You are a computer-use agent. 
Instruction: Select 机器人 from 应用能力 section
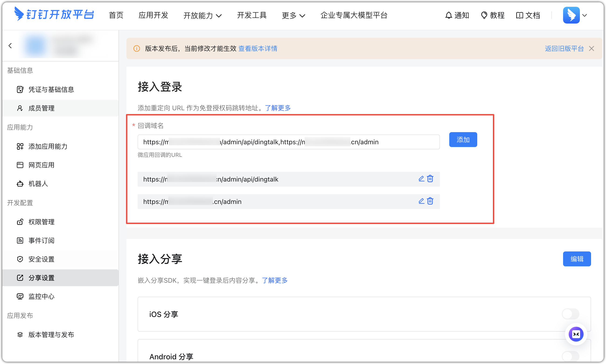click(x=38, y=184)
